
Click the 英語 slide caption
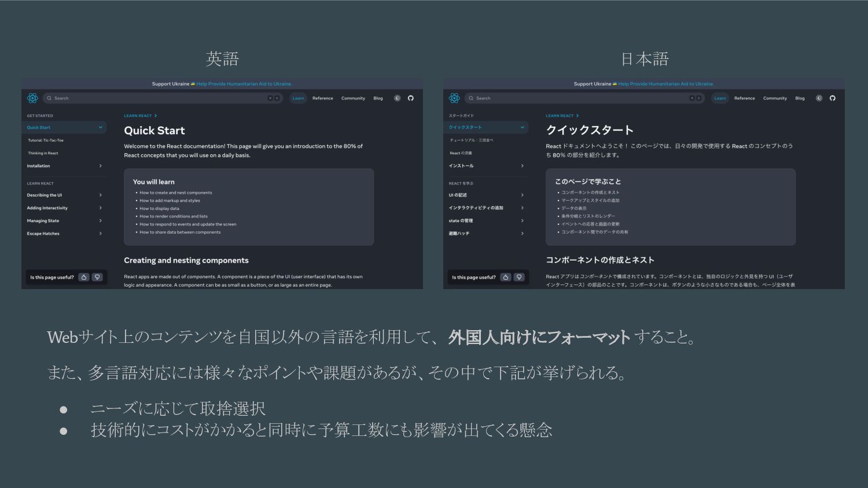(x=222, y=58)
